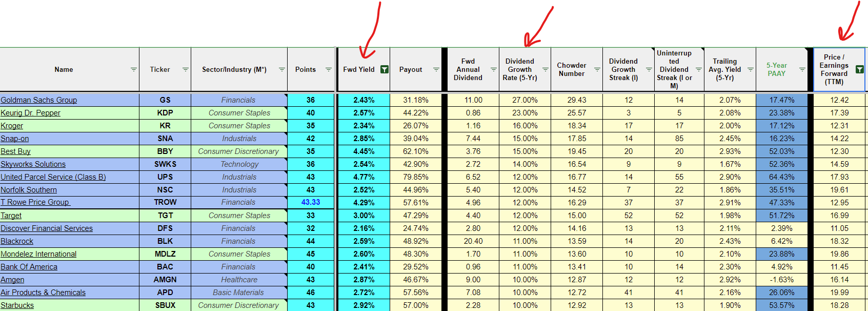Select the Technology sector cell
The height and width of the screenshot is (311, 868).
coord(239,164)
